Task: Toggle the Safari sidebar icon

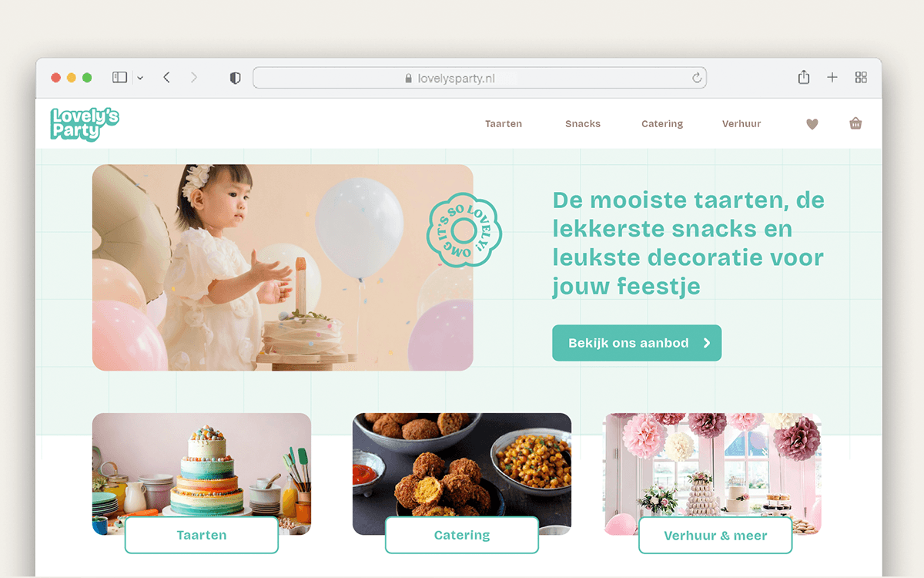Action: (119, 77)
